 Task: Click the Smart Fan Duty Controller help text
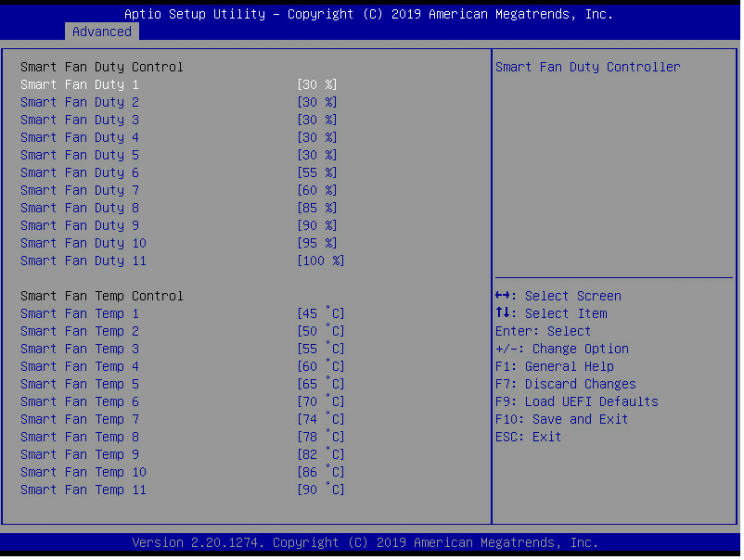587,68
